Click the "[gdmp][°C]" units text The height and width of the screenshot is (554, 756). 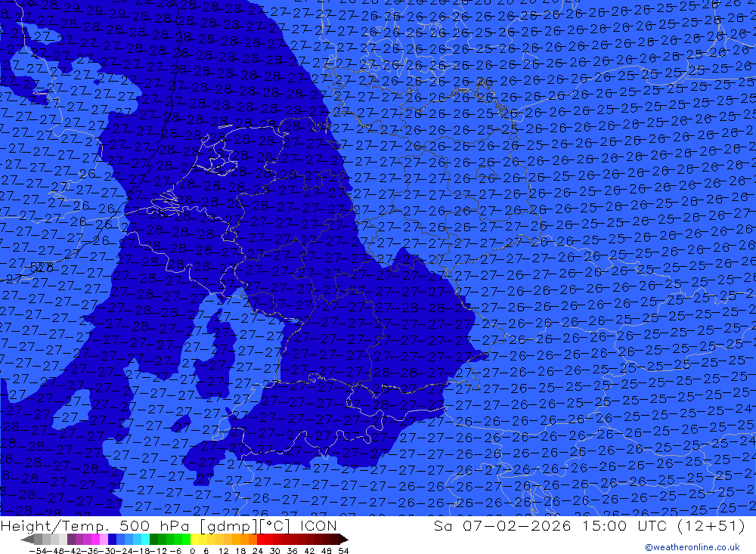click(x=246, y=525)
